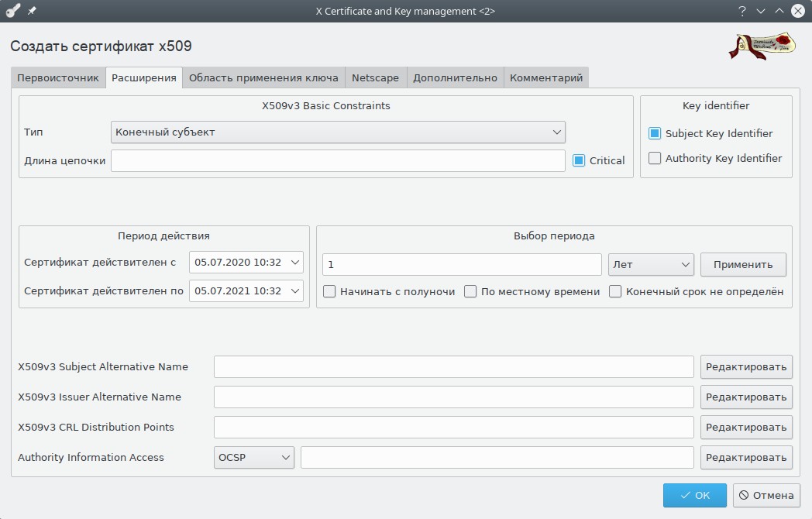This screenshot has height=519, width=812.
Task: Open the OCSP access method dropdown
Action: click(254, 457)
